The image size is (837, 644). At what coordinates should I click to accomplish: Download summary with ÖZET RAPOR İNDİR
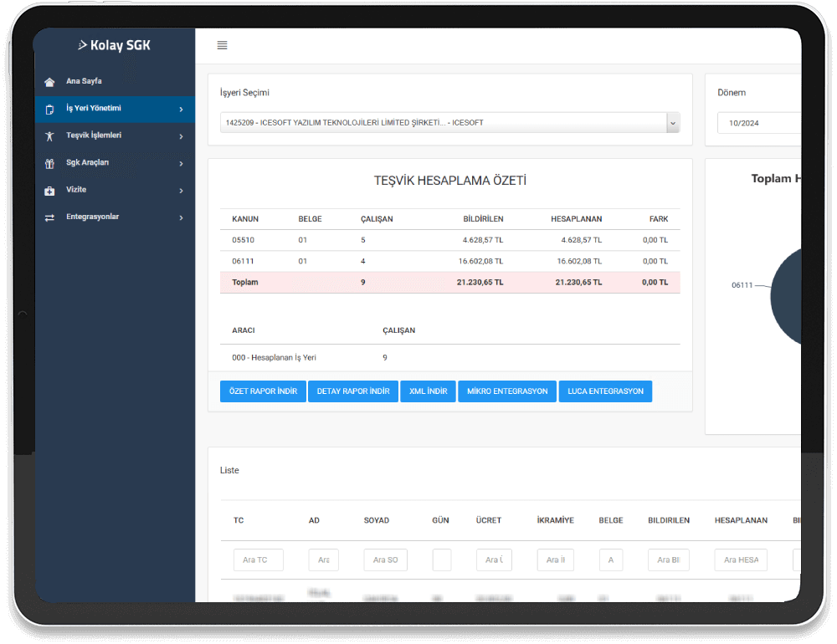coord(263,391)
